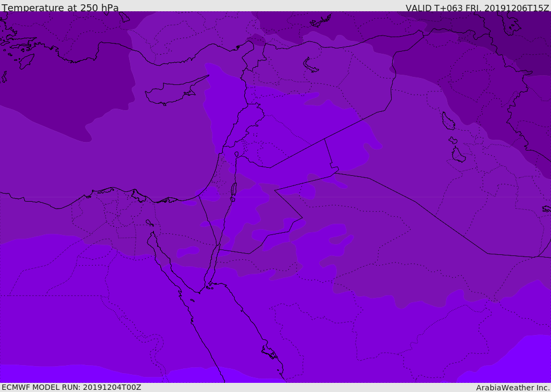Click the 'ECMWF MODEL RUN: 20191204T00Z' footer text
Image resolution: width=551 pixels, height=392 pixels.
click(72, 387)
